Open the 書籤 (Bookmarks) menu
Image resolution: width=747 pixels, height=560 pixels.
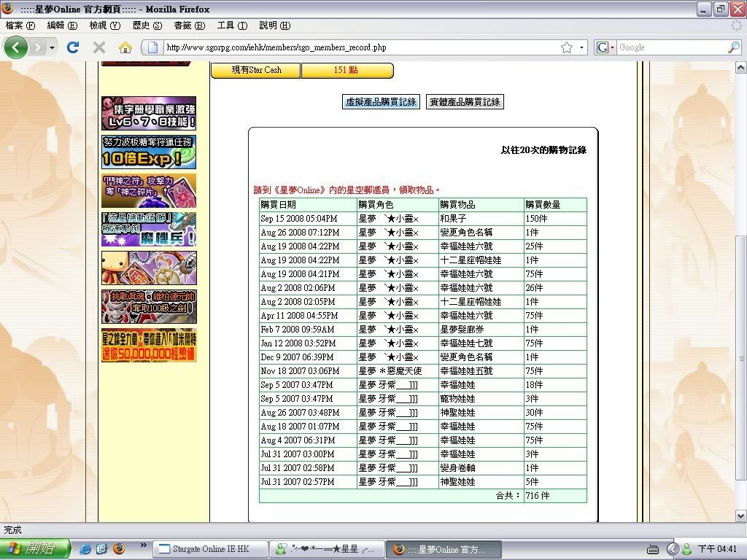coord(189,26)
